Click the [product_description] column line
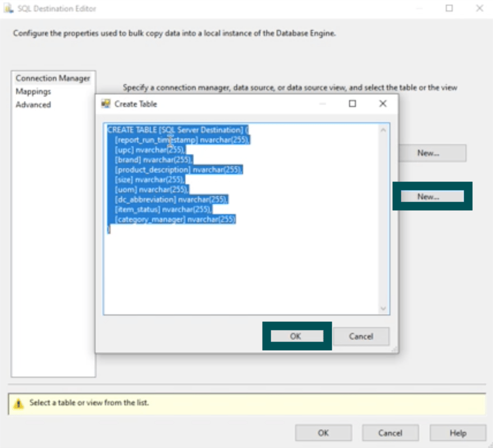This screenshot has width=493, height=448. coord(179,170)
